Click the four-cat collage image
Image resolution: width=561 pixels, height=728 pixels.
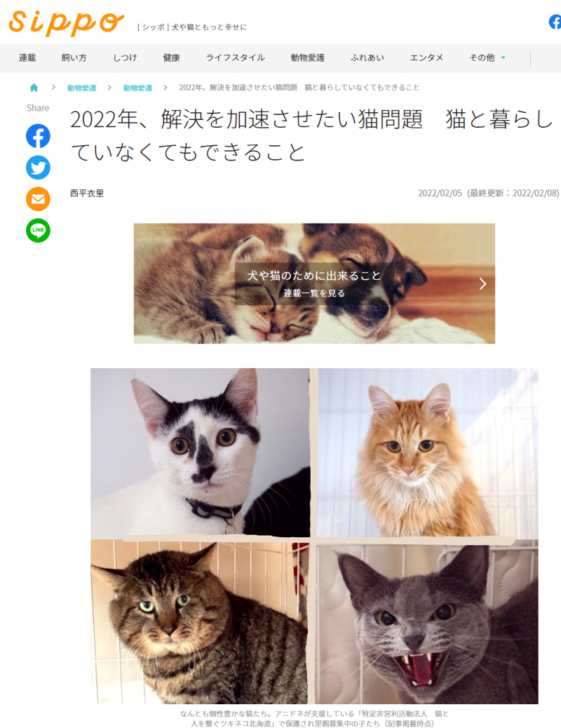click(314, 536)
